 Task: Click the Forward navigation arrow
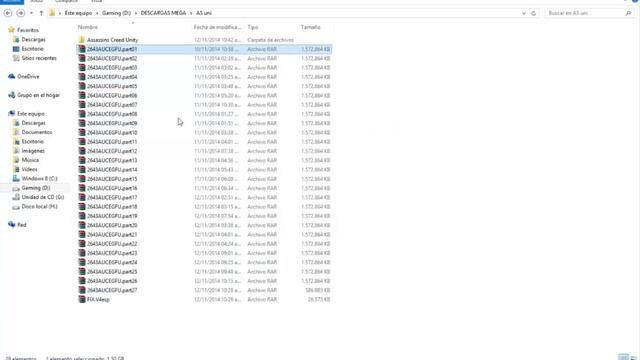point(20,13)
